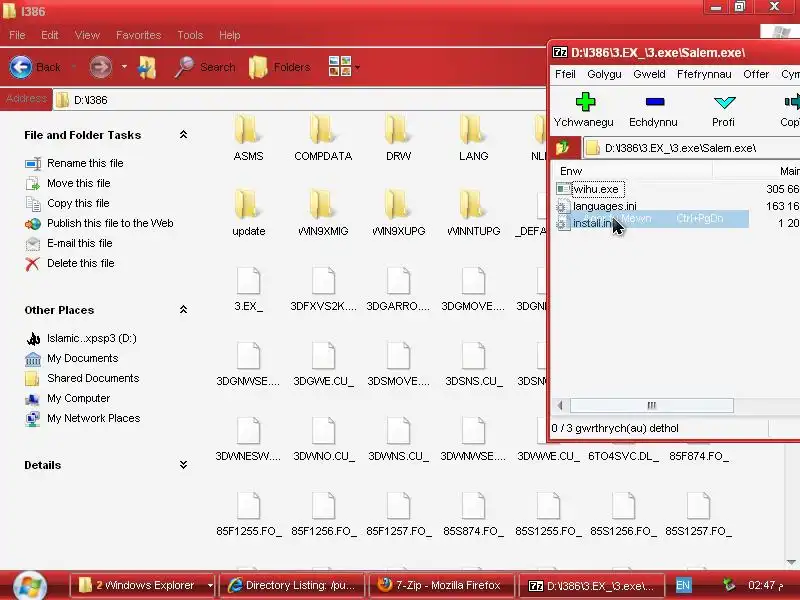Select wihu.exe in 7-Zip list
Viewport: 800px width, 600px height.
coord(595,189)
